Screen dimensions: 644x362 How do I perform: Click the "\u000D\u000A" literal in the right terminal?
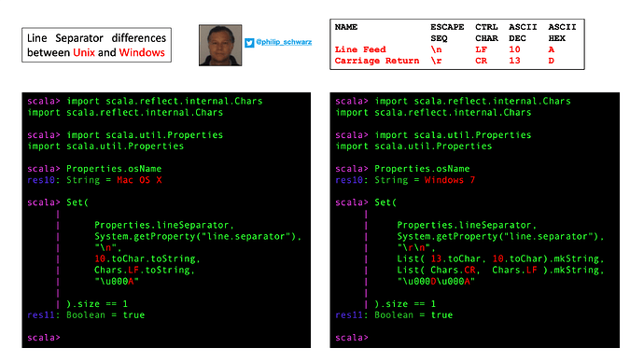click(436, 282)
